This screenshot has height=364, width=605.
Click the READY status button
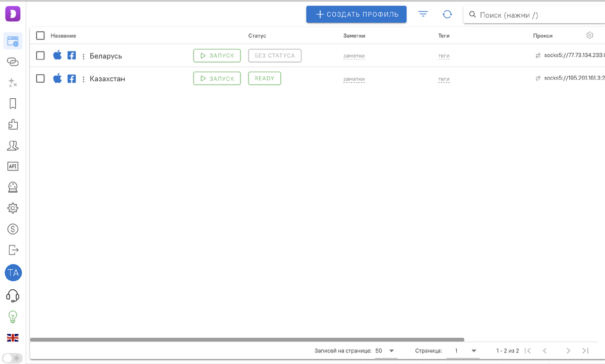point(265,78)
